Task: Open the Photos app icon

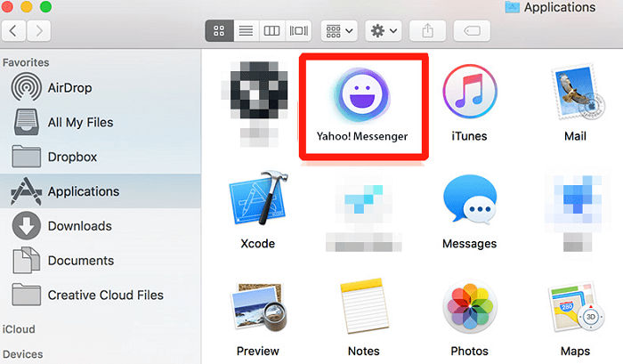Action: (470, 307)
